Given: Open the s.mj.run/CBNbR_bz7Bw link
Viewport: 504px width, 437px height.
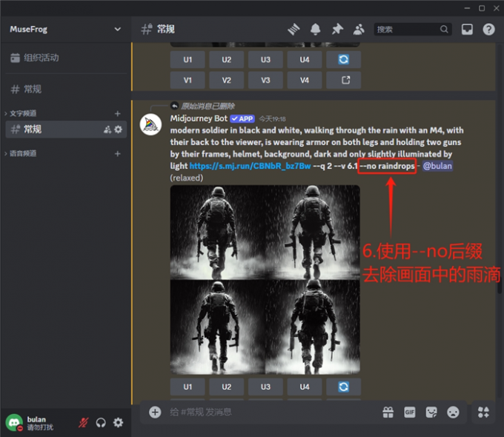Looking at the screenshot, I should 250,166.
